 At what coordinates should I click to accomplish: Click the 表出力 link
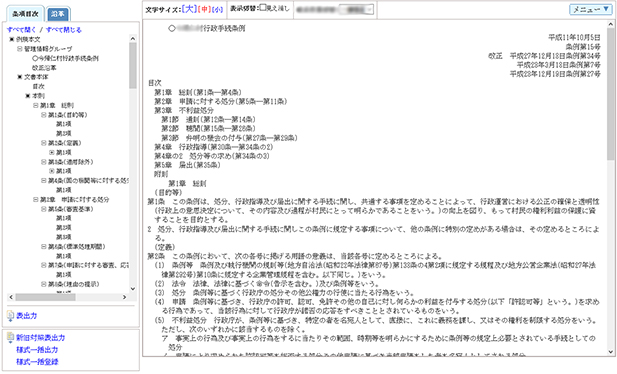(x=26, y=316)
